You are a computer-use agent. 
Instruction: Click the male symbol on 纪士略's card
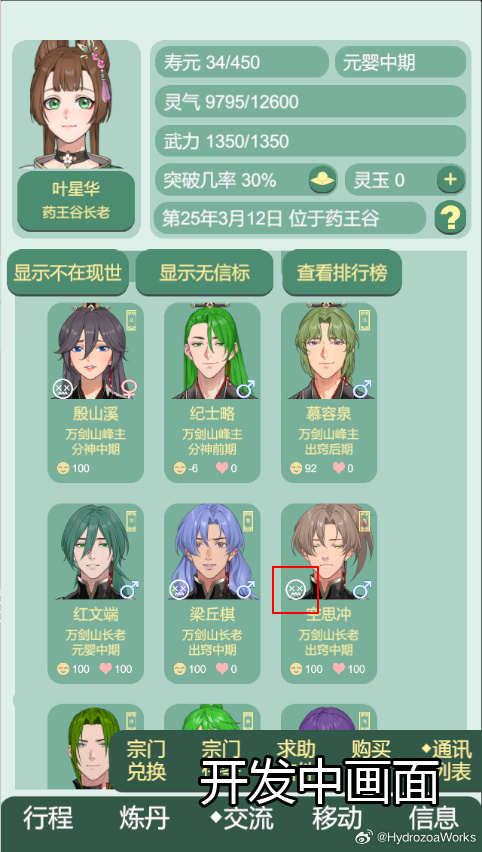pos(246,389)
